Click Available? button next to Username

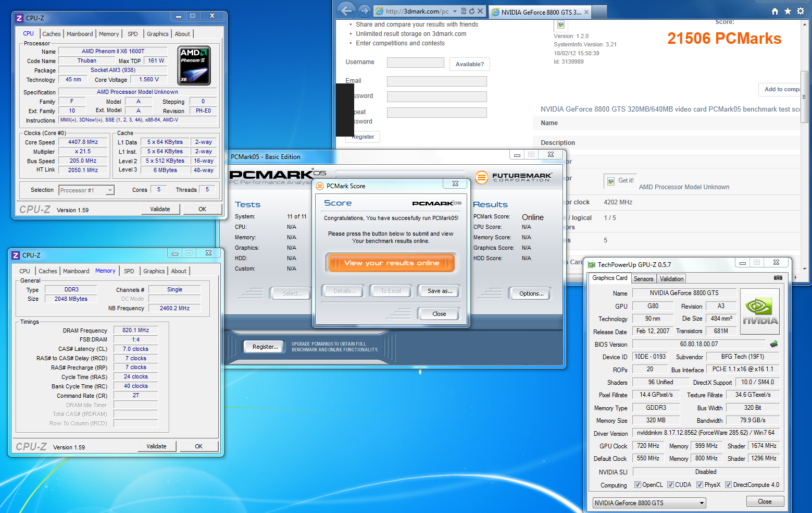coord(470,64)
